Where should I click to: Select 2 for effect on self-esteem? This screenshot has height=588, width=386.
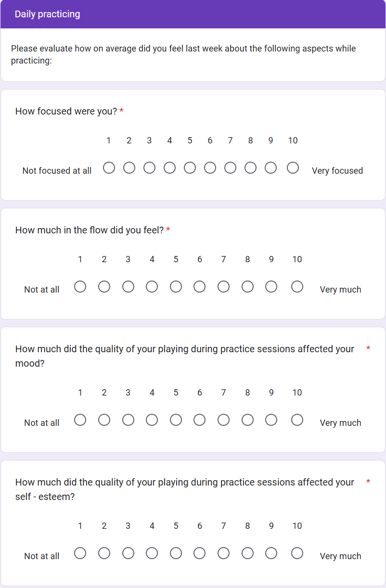pos(104,553)
